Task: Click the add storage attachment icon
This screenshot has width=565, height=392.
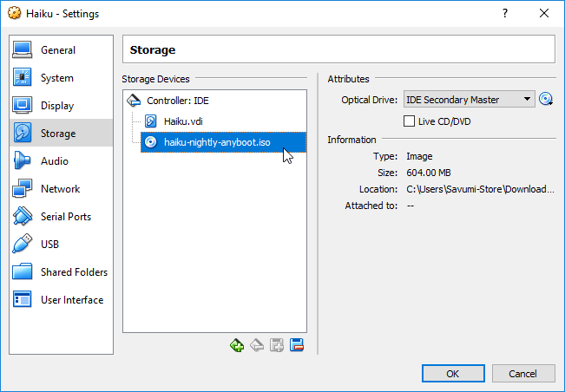Action: (x=277, y=345)
